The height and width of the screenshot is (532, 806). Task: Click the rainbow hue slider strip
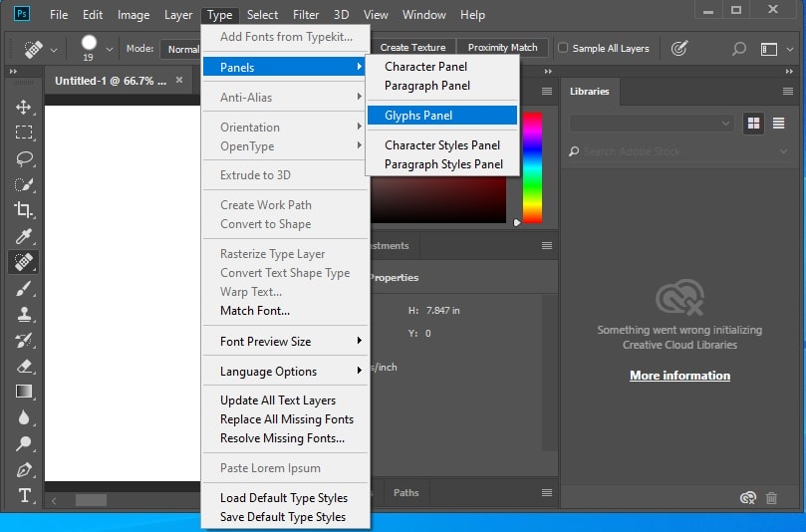click(532, 167)
